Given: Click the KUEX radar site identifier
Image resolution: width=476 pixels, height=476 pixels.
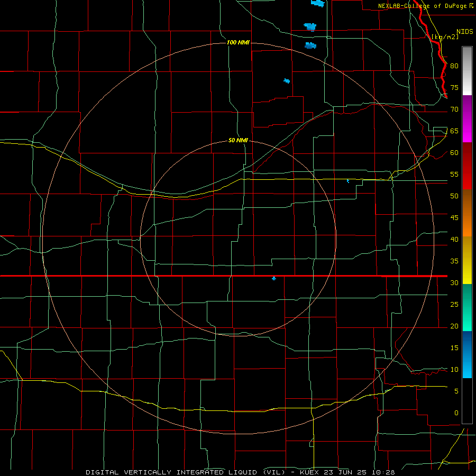Looking at the screenshot, I should pos(310,472).
